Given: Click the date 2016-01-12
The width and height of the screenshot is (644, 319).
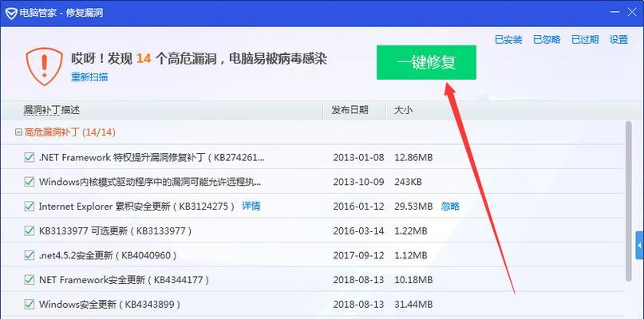Looking at the screenshot, I should coord(358,206).
